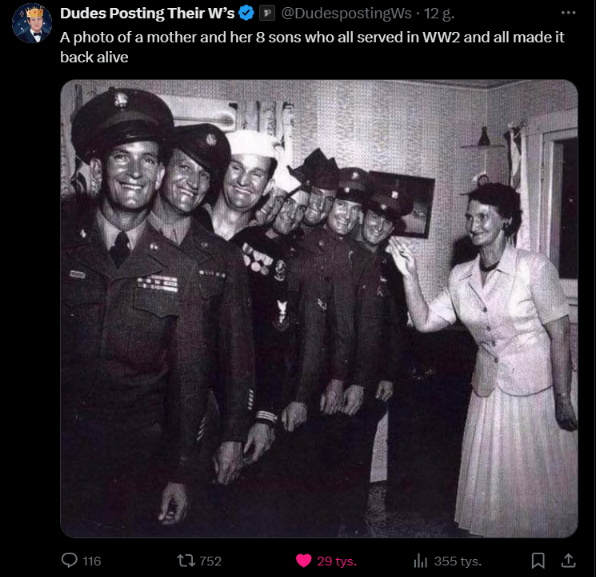Click the @DudespostingWs handle
Viewport: 596px width, 577px height.
point(346,14)
